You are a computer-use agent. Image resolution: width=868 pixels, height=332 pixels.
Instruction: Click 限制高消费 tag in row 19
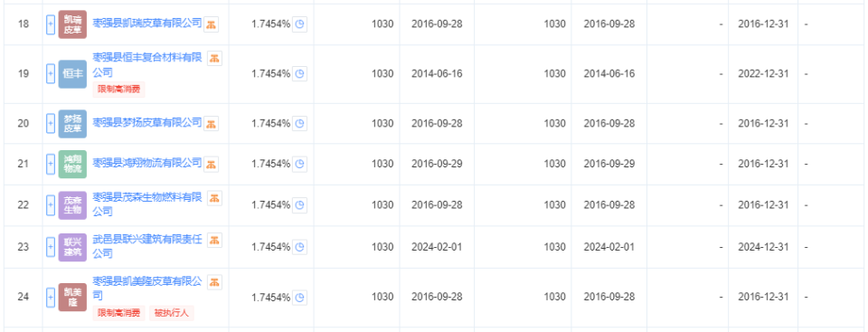click(118, 90)
